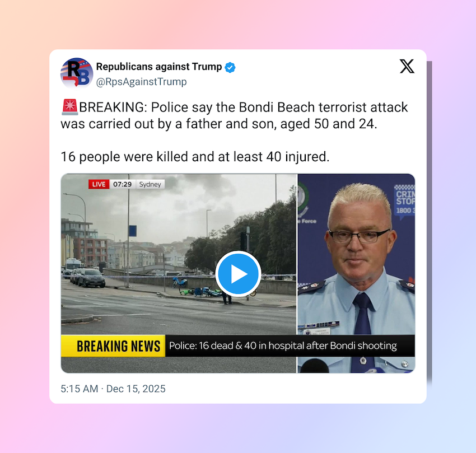Click the blue verified checkmark badge

(x=230, y=67)
